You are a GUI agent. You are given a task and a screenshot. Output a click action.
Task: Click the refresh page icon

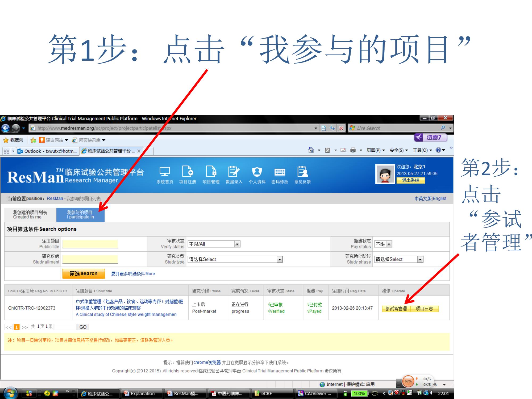332,128
